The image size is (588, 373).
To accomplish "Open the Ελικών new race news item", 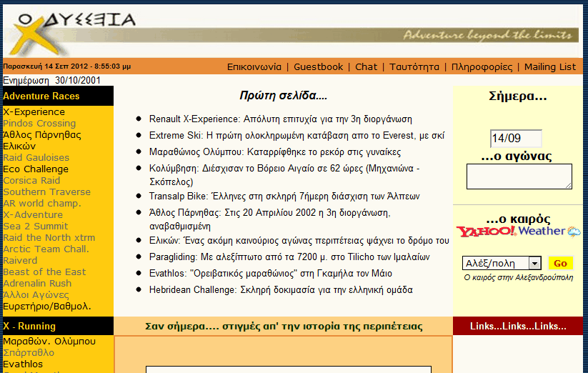I will (x=299, y=240).
